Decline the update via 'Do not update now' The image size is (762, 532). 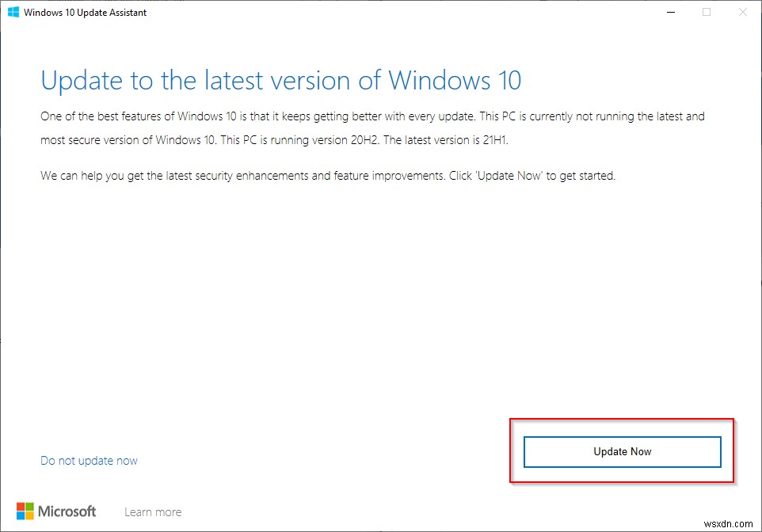click(89, 460)
